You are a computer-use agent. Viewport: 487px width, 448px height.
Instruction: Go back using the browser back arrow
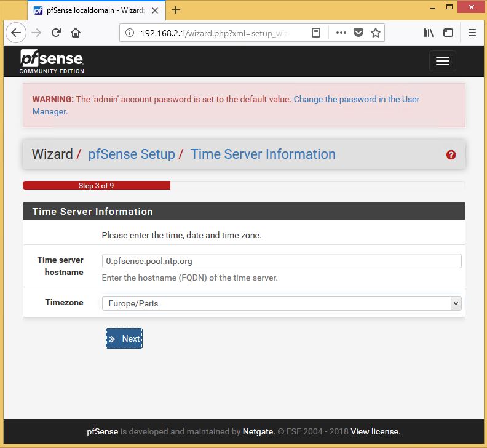pos(16,33)
